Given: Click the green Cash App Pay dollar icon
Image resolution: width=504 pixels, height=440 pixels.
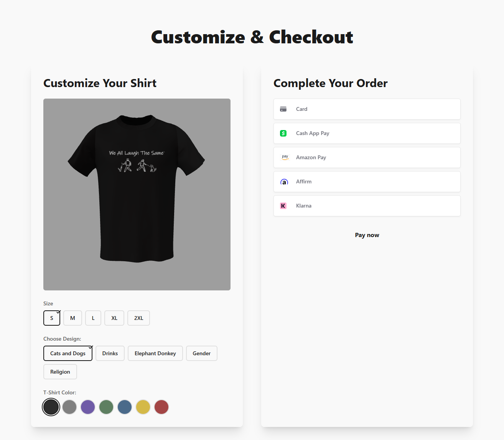Looking at the screenshot, I should 283,133.
